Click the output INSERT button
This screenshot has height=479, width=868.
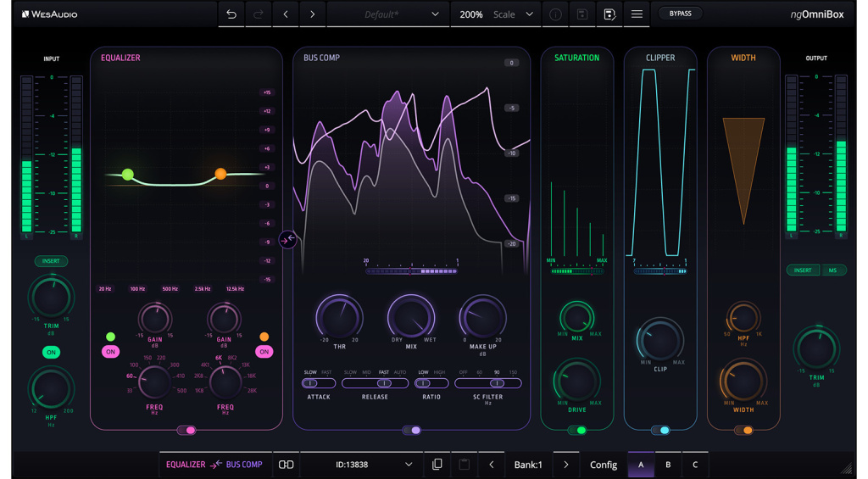pos(803,270)
